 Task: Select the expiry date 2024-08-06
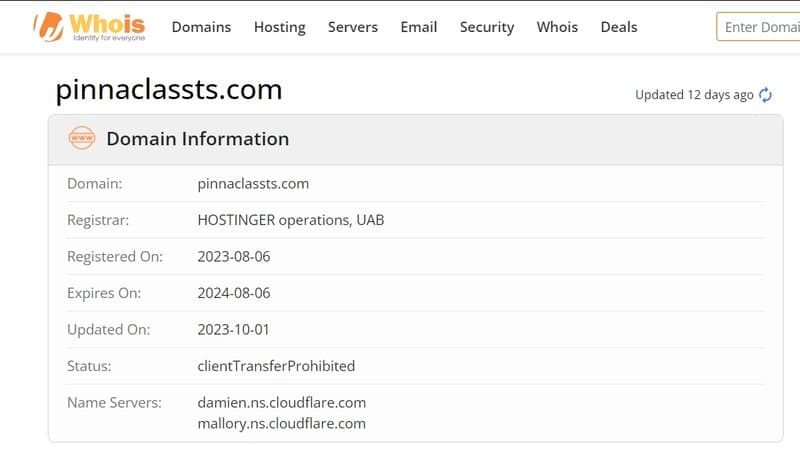234,293
